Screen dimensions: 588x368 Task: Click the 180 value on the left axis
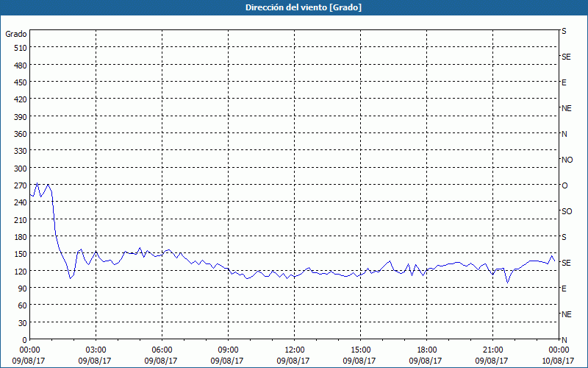pos(21,237)
